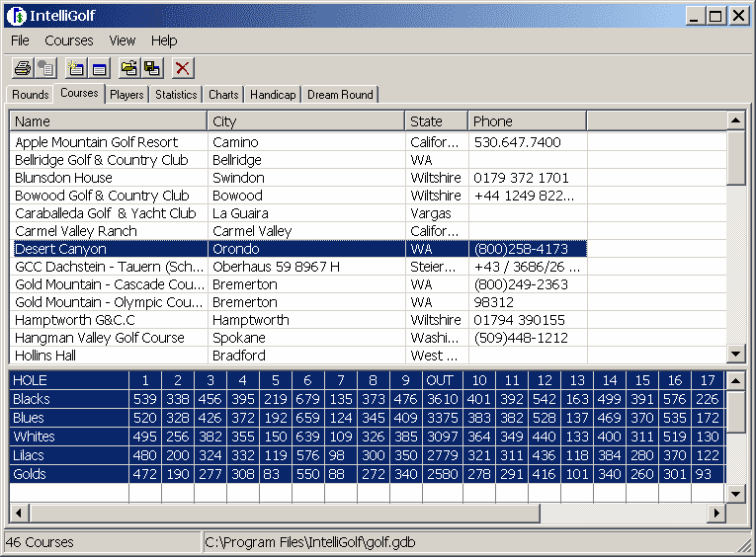Click Golds OUT total 2580
Viewport: 756px width, 557px height.
coord(443,475)
